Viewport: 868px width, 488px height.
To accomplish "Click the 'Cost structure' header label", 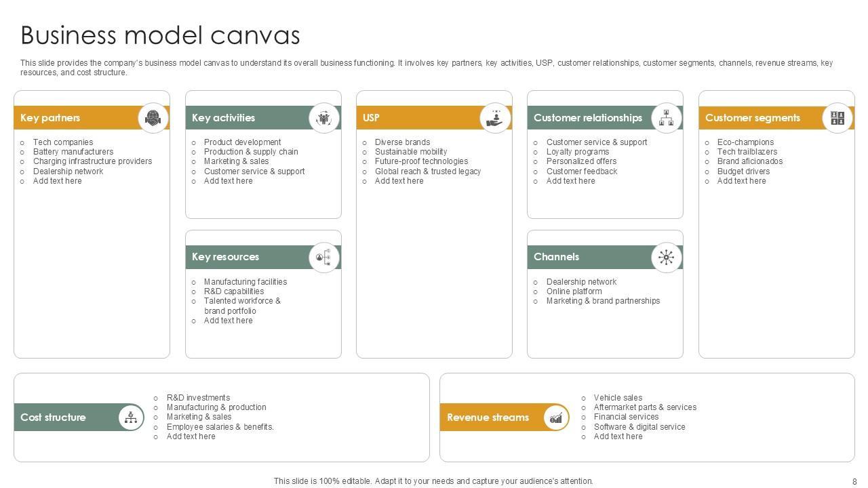I will pos(53,418).
